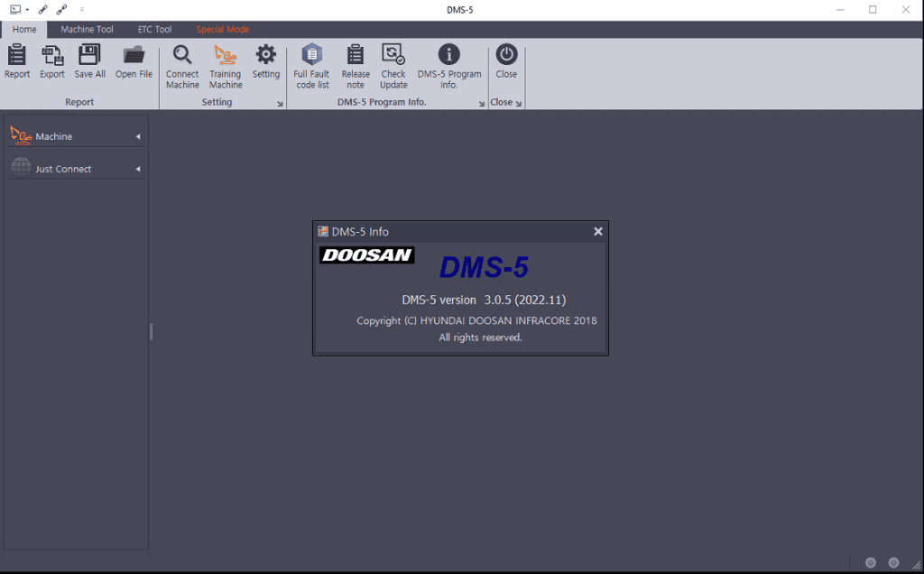The height and width of the screenshot is (574, 924).
Task: Open DMS-5 Program Info group launcher arrow
Action: 482,104
